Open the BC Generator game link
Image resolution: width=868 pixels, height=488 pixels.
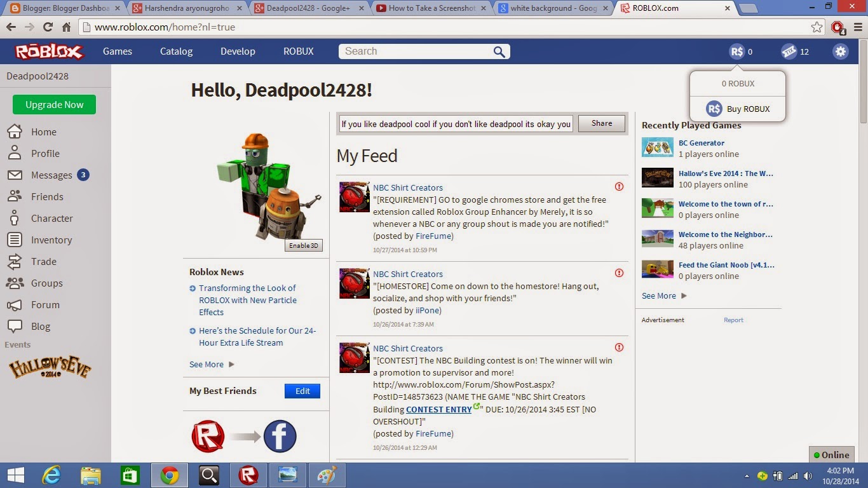[x=702, y=143]
